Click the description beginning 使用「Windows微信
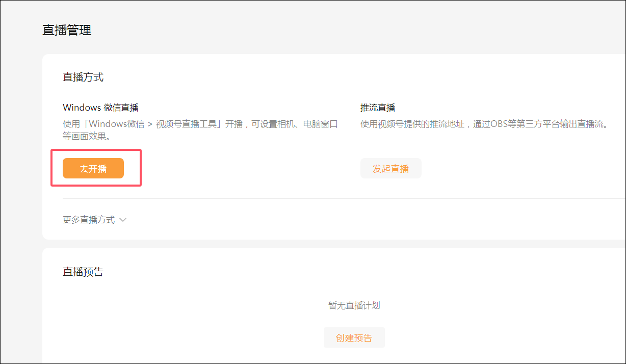This screenshot has width=626, height=364. click(x=200, y=130)
